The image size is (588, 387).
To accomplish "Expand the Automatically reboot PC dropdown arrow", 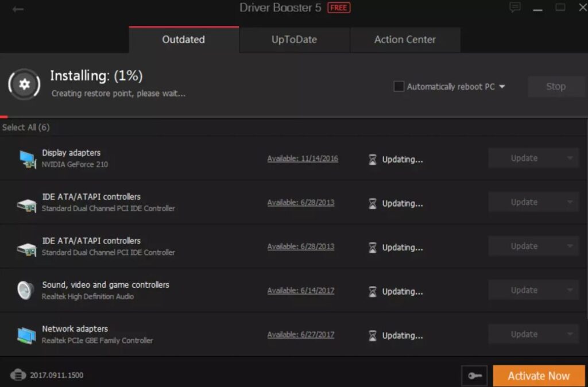I will point(502,87).
